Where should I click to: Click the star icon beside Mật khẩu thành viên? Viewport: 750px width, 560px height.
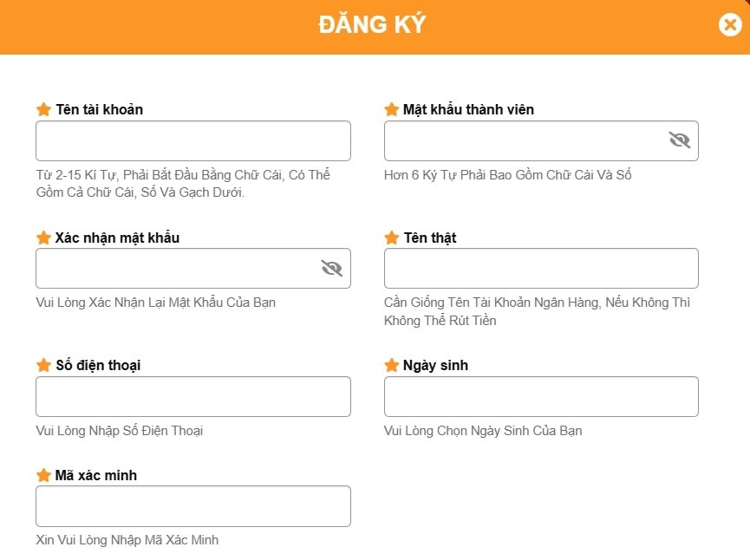click(x=392, y=109)
